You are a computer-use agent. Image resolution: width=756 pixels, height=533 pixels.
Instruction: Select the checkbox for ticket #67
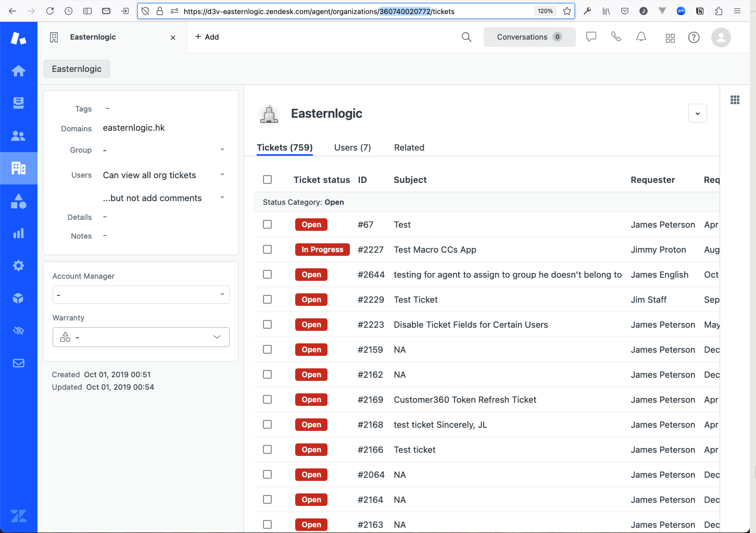tap(267, 224)
